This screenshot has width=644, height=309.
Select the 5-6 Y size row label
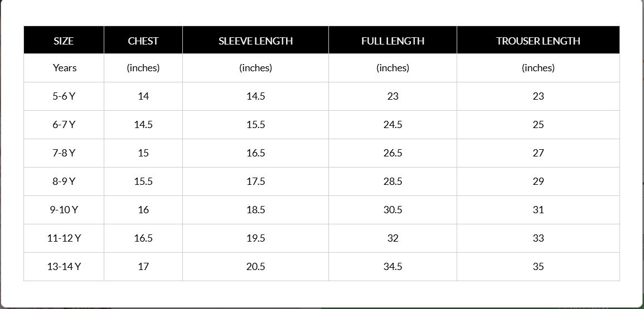[x=64, y=96]
